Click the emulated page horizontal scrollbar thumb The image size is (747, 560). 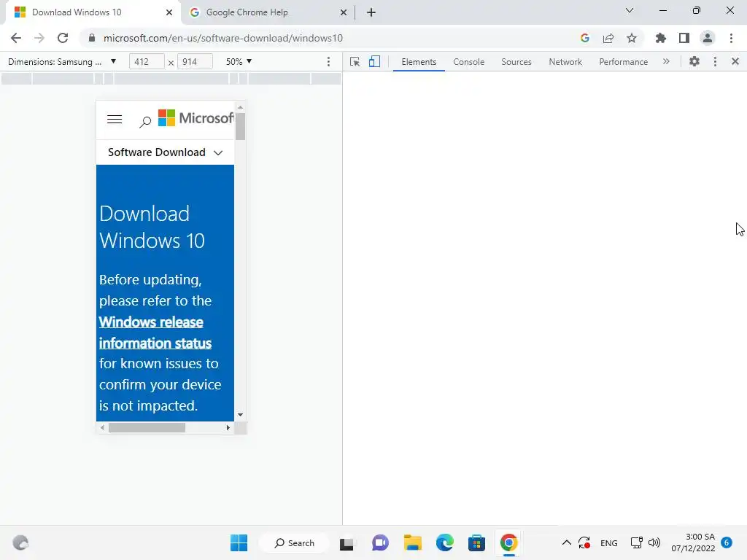click(x=147, y=427)
